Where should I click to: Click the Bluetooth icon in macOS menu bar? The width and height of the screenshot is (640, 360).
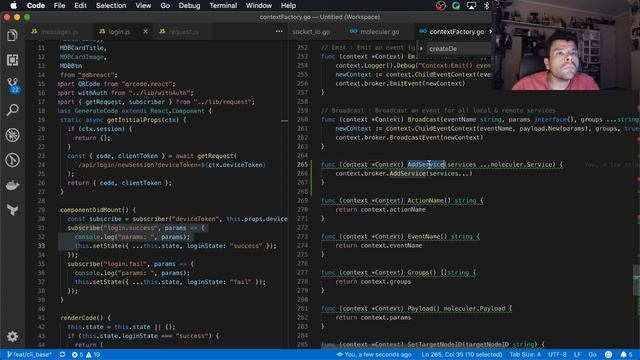click(487, 6)
